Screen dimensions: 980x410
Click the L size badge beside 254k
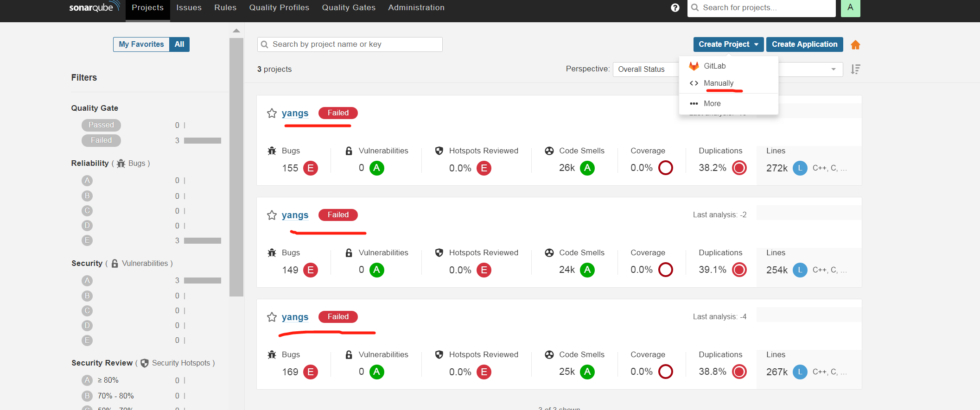click(800, 270)
